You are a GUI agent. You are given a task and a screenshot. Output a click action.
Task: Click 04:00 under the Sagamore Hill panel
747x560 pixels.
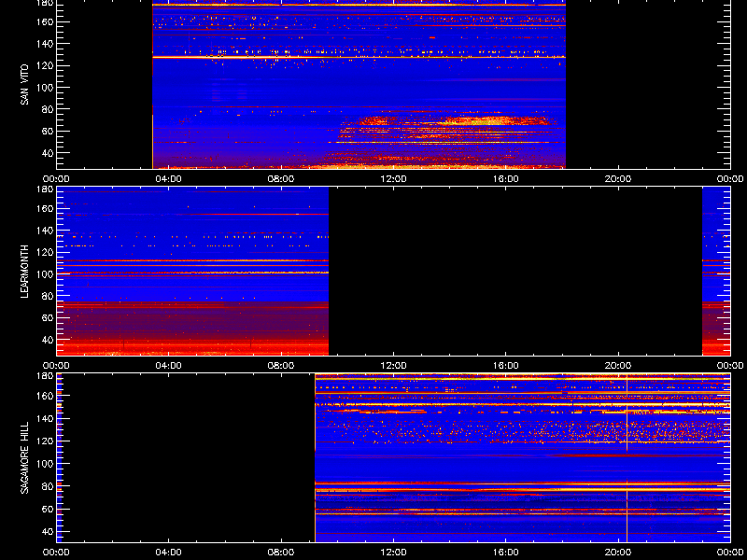click(169, 553)
